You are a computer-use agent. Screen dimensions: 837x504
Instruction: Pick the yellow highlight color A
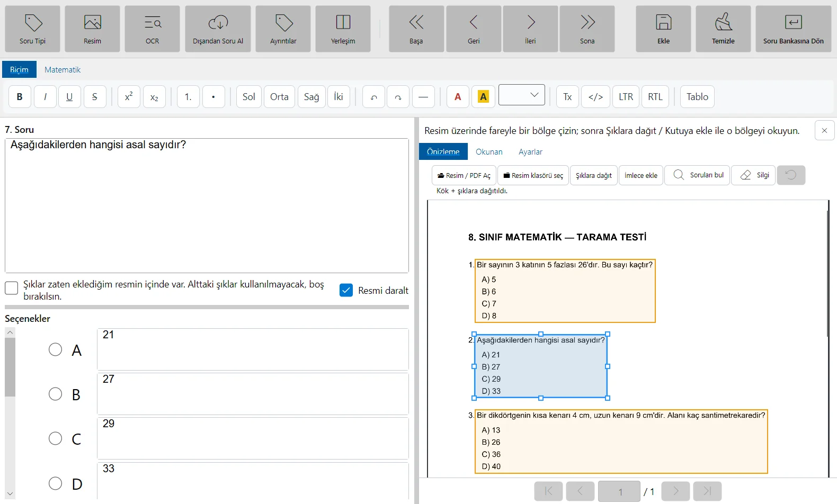(x=483, y=97)
